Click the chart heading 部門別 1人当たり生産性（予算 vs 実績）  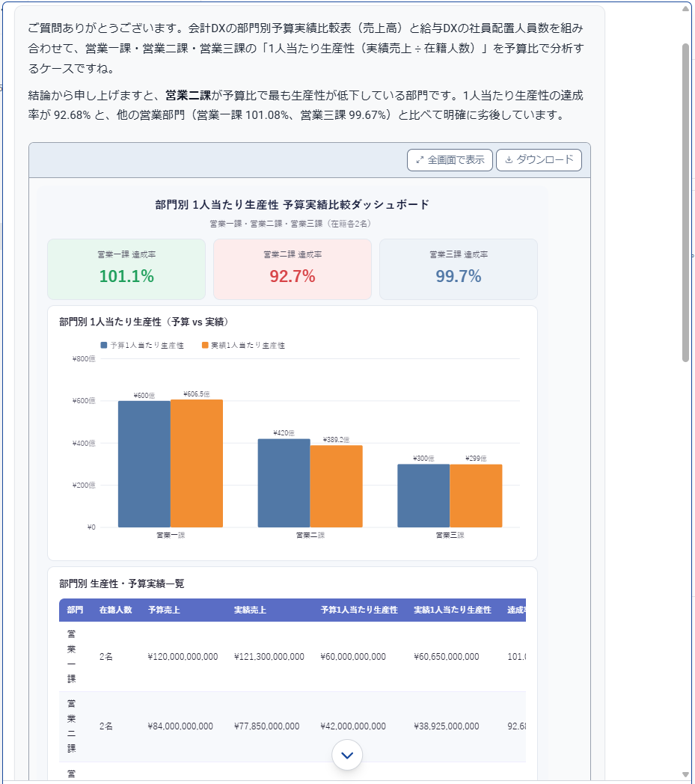coord(144,322)
